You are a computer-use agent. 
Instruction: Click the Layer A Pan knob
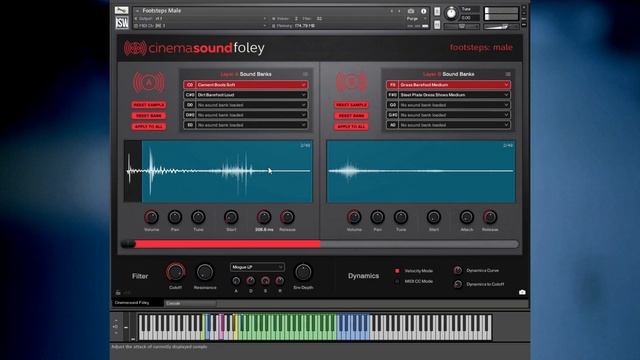point(175,217)
